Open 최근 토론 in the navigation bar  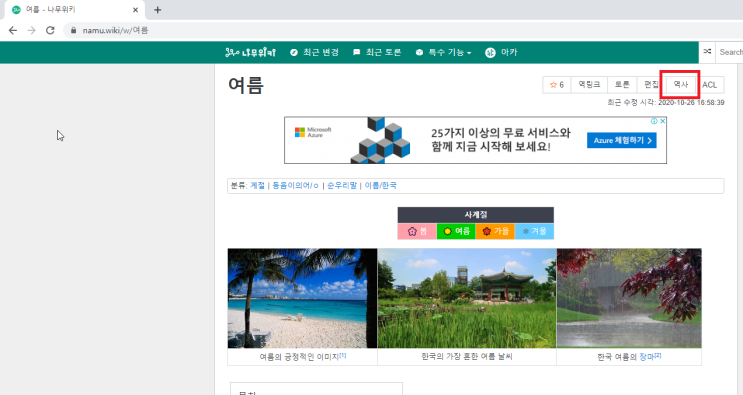pyautogui.click(x=377, y=52)
